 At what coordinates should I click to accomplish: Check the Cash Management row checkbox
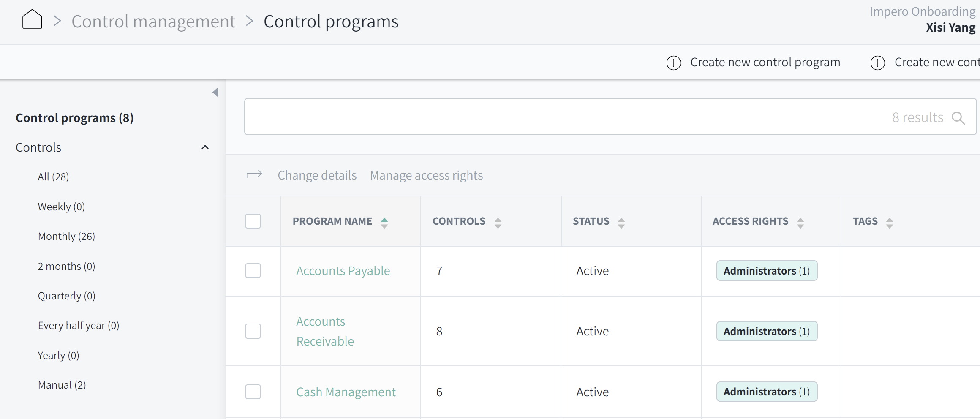click(x=253, y=392)
